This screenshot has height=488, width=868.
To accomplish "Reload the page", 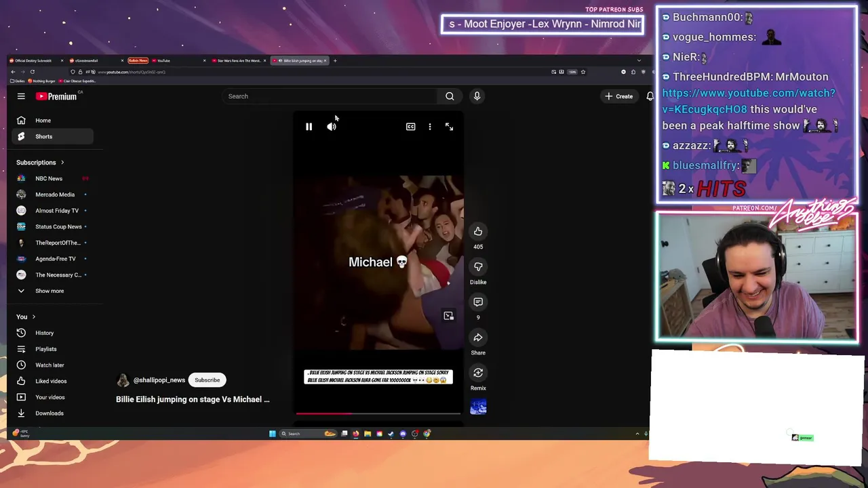I will point(33,72).
